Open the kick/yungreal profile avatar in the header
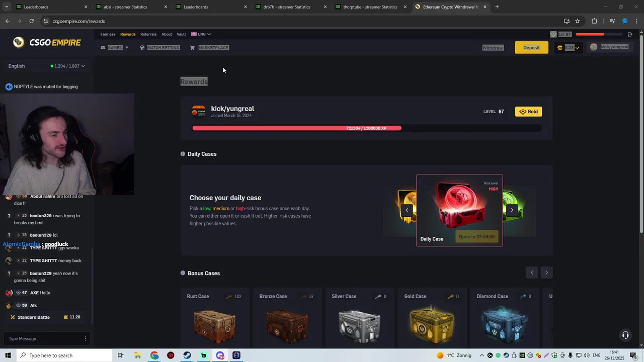644x362 pixels. coord(594,47)
